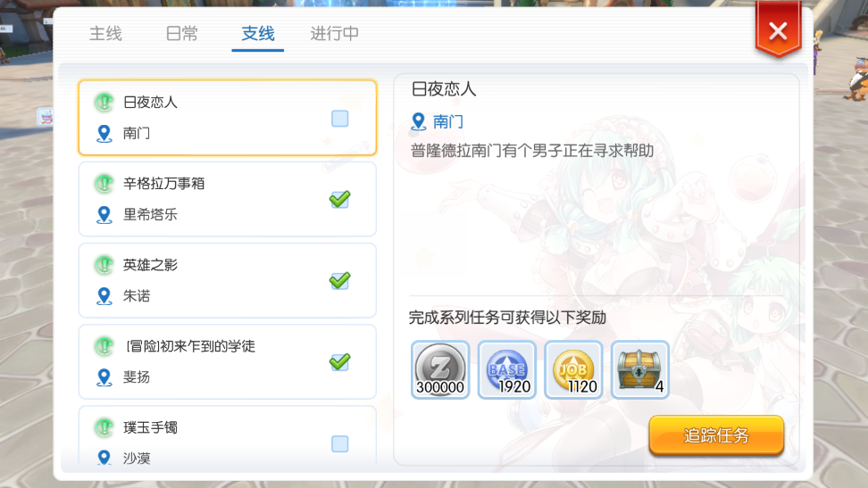Close the quest panel with red X
The image size is (868, 488).
[779, 30]
